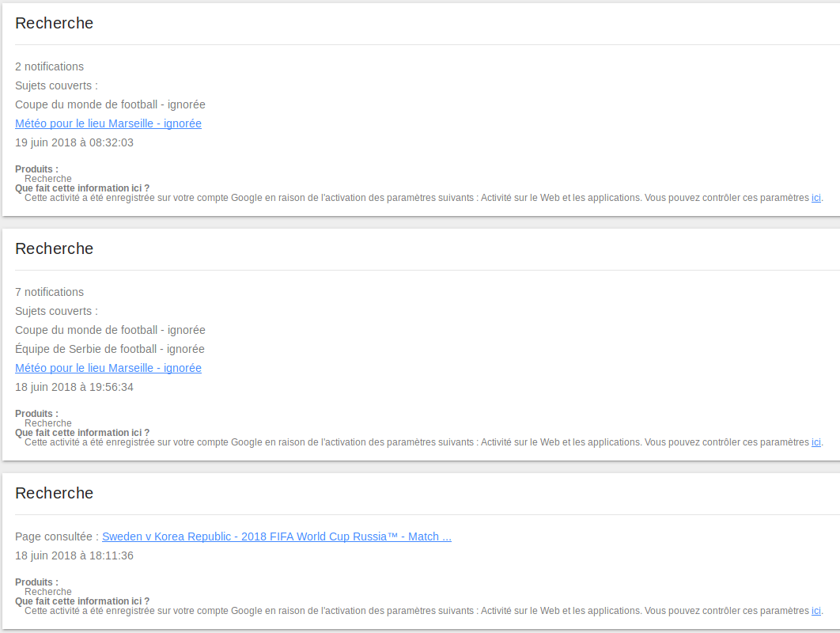Click the 19 juin 2018 timestamp
Screen dimensions: 840x633
point(74,142)
